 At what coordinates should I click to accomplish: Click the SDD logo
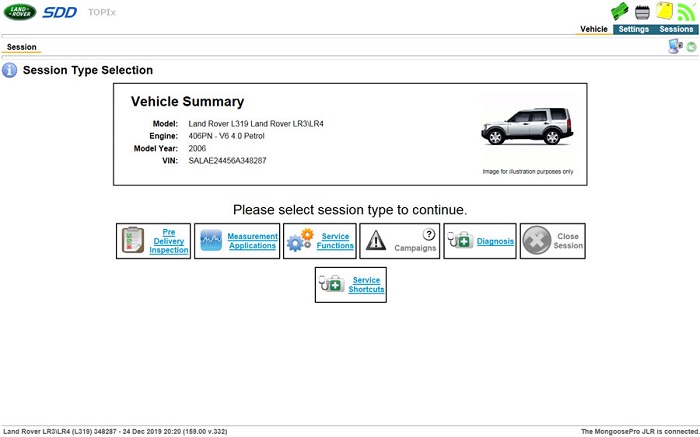(x=60, y=12)
